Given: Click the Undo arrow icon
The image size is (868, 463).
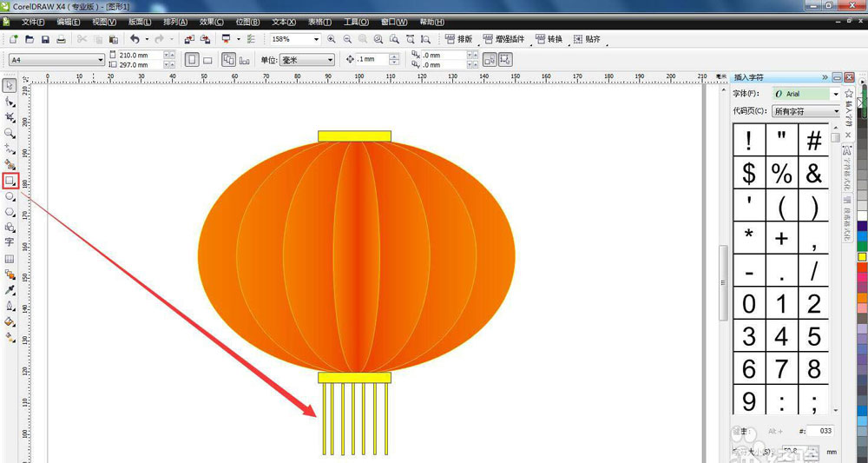Looking at the screenshot, I should pyautogui.click(x=135, y=39).
